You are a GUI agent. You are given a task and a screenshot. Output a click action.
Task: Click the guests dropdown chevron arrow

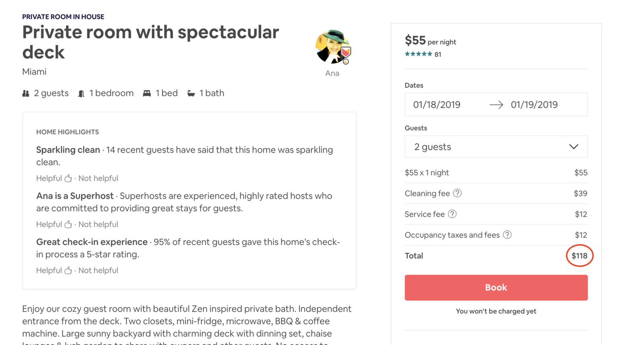pyautogui.click(x=574, y=147)
